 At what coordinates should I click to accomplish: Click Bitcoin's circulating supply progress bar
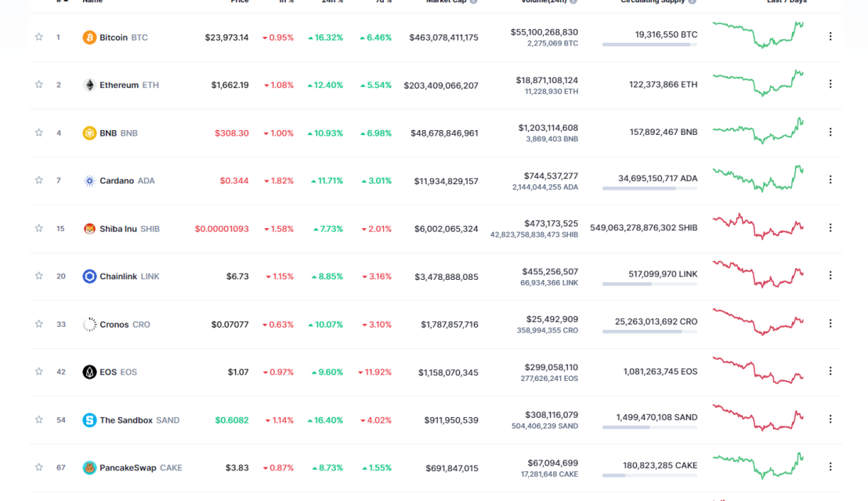(650, 45)
